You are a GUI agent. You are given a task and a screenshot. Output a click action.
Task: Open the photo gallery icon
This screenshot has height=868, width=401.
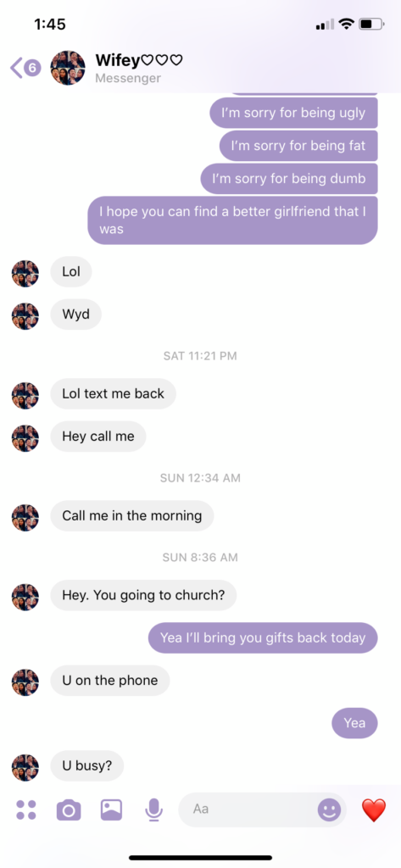tap(111, 810)
